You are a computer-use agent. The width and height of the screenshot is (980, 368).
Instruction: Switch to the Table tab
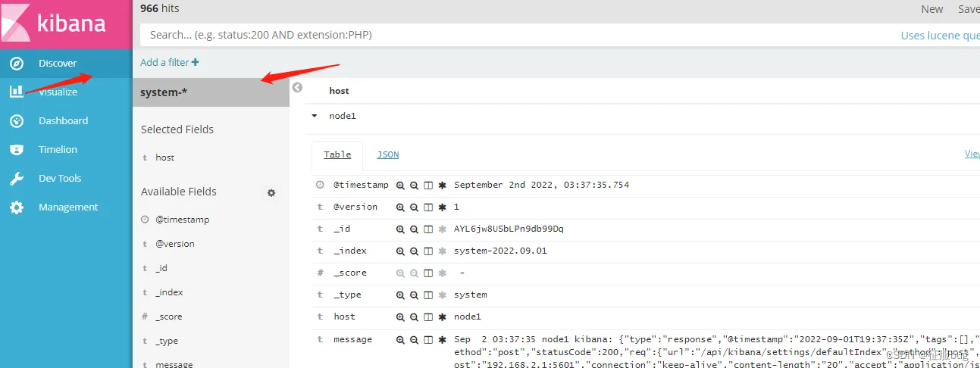(x=337, y=154)
